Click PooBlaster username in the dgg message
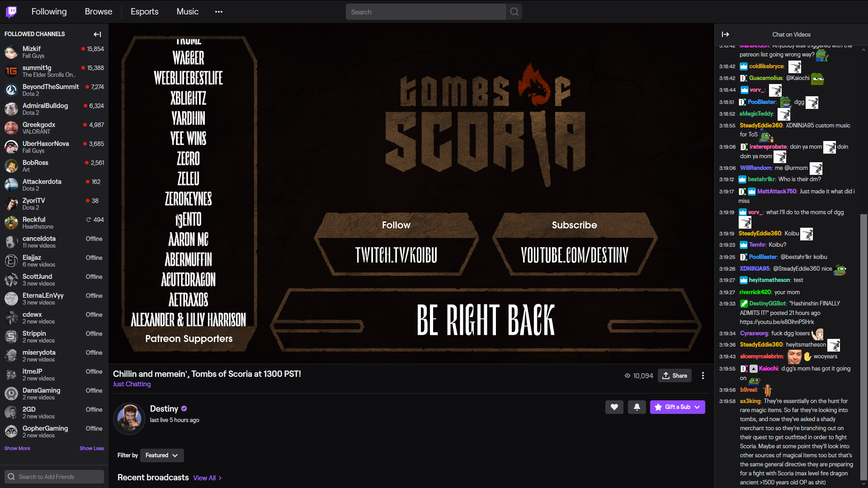Screen dimensions: 868x488 (x=762, y=102)
